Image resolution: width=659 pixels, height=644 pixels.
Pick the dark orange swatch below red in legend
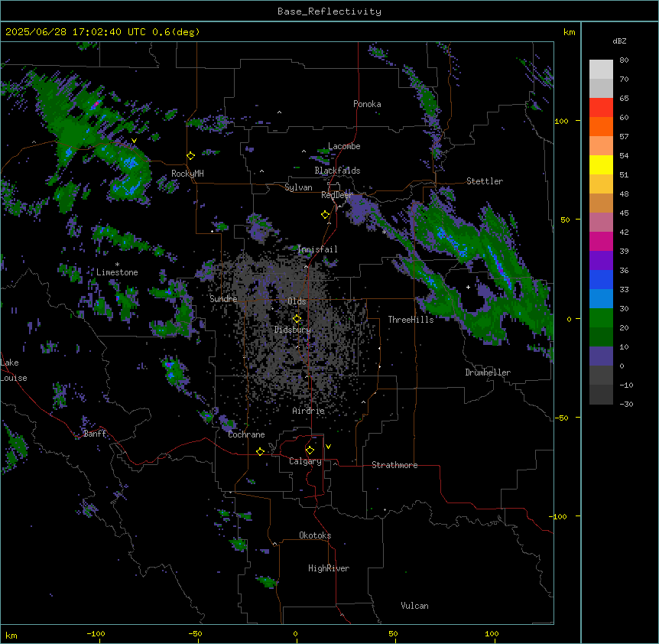[x=601, y=126]
